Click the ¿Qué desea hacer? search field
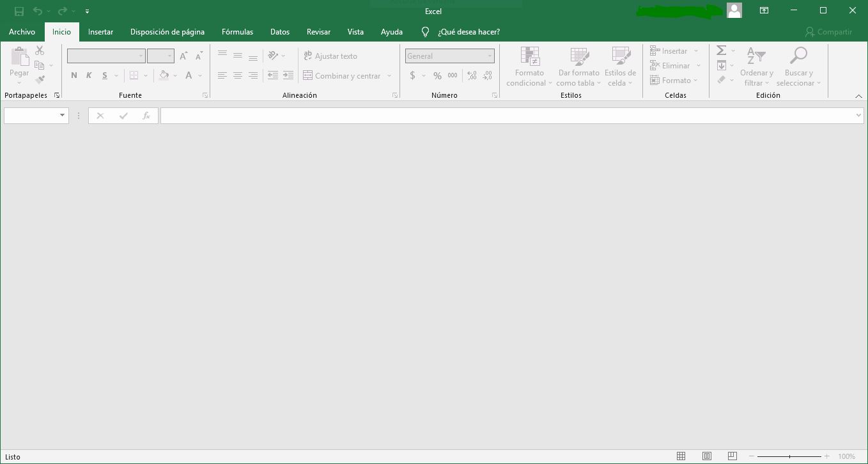This screenshot has width=868, height=464. [x=469, y=31]
